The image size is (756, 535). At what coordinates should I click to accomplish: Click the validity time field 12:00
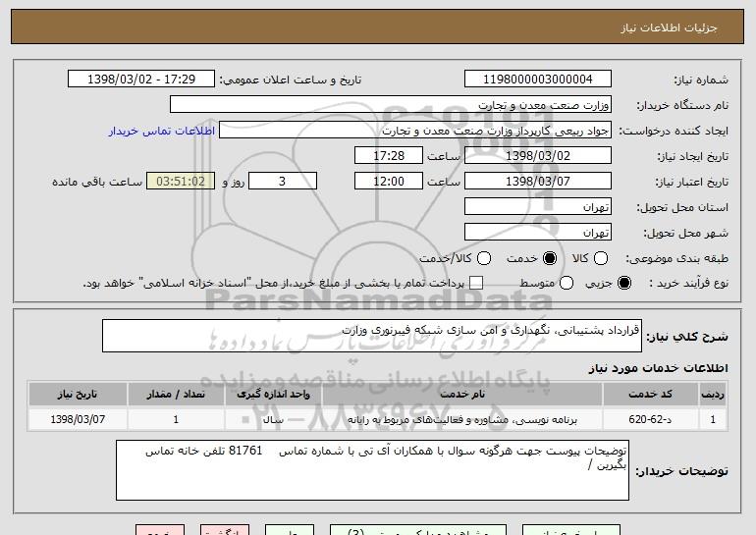pos(389,182)
